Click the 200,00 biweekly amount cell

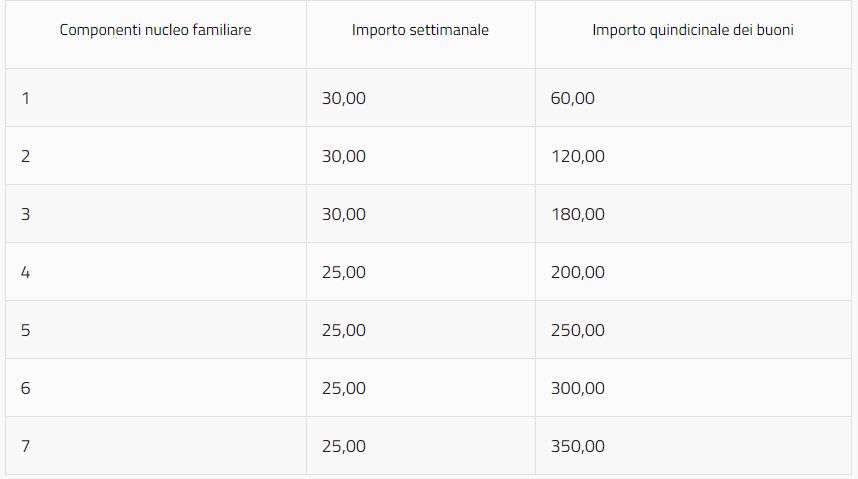point(577,272)
